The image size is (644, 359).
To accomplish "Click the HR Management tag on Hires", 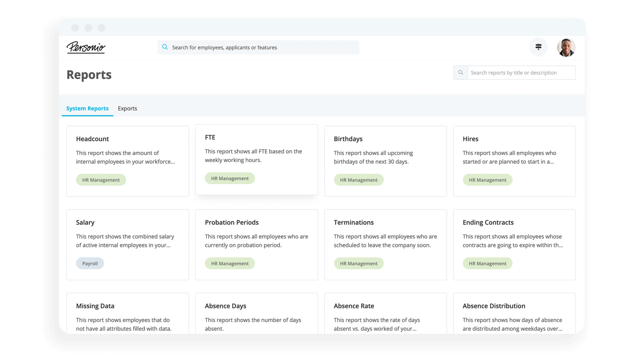I will pos(487,180).
